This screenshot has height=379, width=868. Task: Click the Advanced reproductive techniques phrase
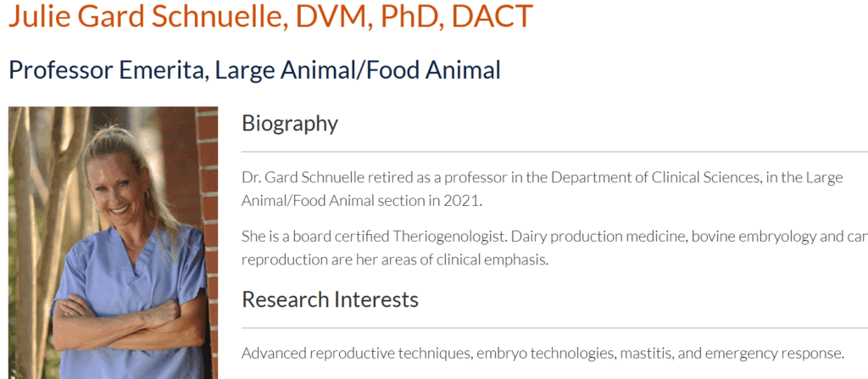[x=355, y=354]
